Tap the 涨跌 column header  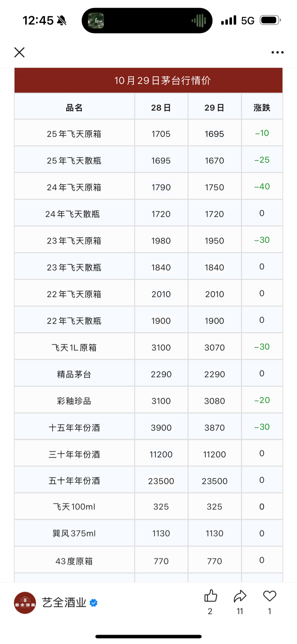[x=262, y=108]
